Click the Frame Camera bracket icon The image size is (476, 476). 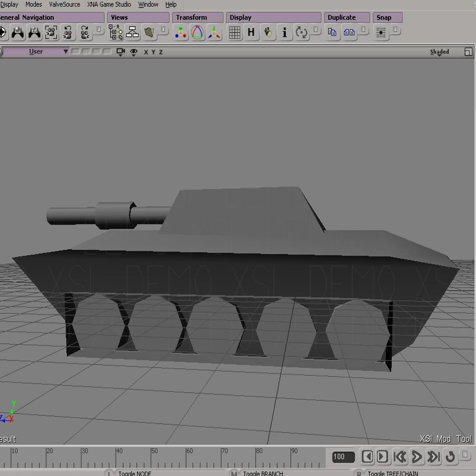[x=51, y=32]
